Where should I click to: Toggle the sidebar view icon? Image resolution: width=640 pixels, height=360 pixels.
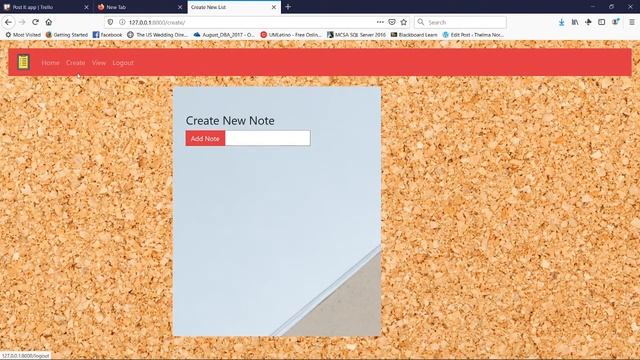[x=602, y=22]
